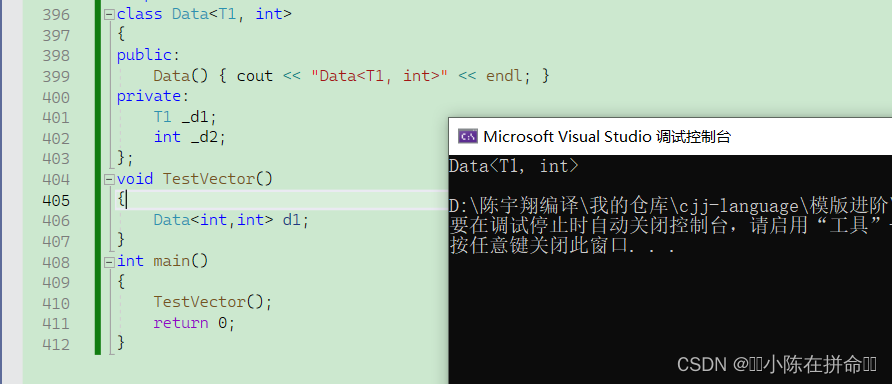Click the 'private:' keyword in code

[152, 97]
